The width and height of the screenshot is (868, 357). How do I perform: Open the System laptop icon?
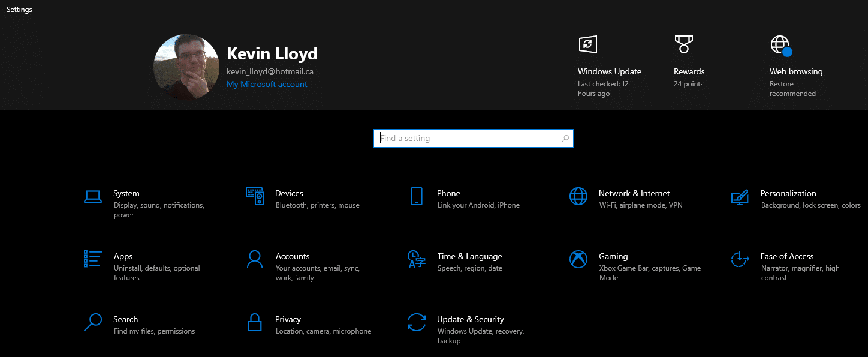point(93,196)
